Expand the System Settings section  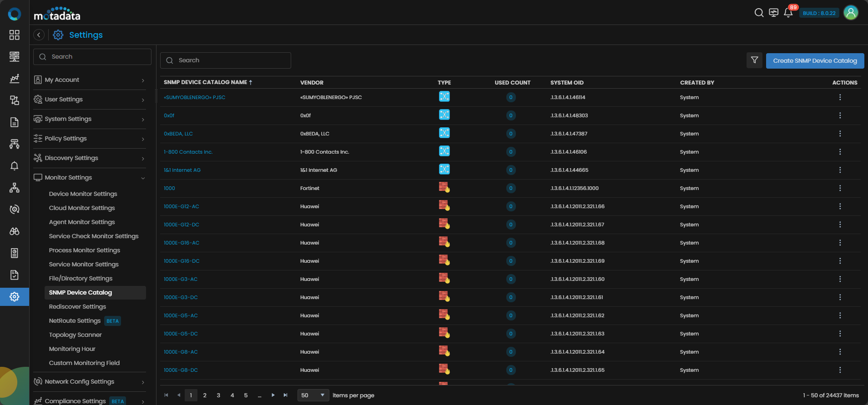click(x=90, y=119)
